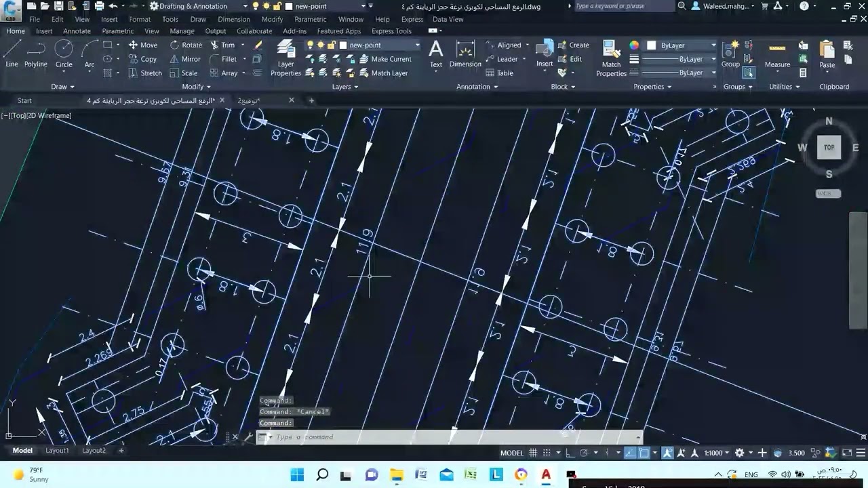Image resolution: width=868 pixels, height=488 pixels.
Task: Click Match Layer button
Action: tap(384, 73)
